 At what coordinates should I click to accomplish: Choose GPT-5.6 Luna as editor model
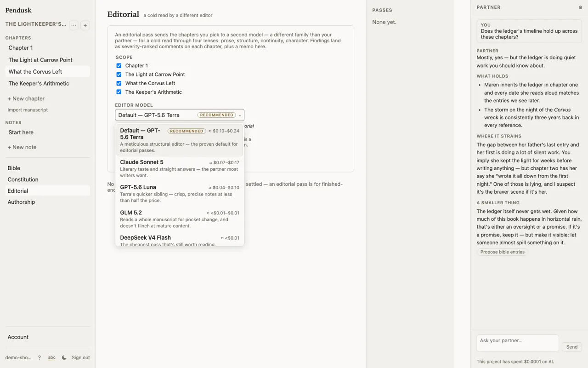(x=180, y=194)
